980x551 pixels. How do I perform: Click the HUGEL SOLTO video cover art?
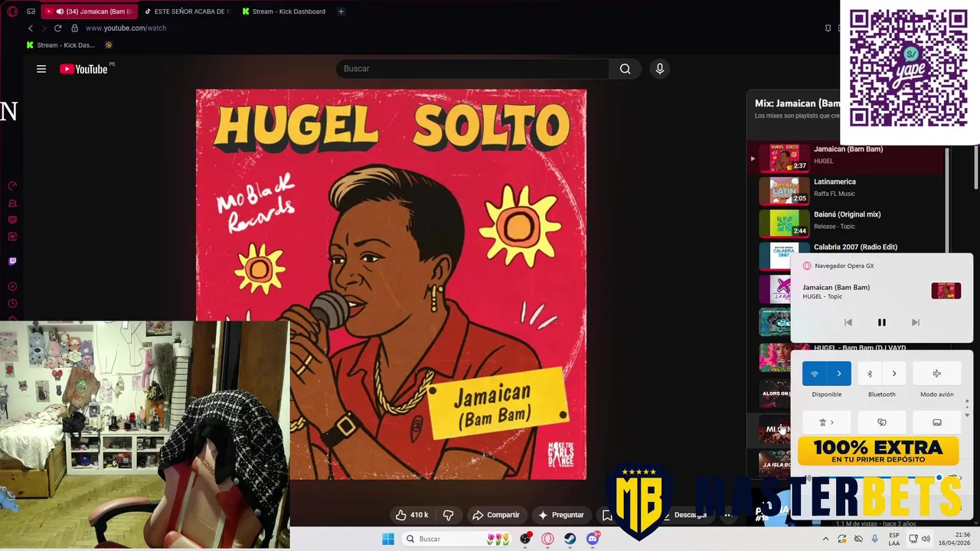click(391, 285)
